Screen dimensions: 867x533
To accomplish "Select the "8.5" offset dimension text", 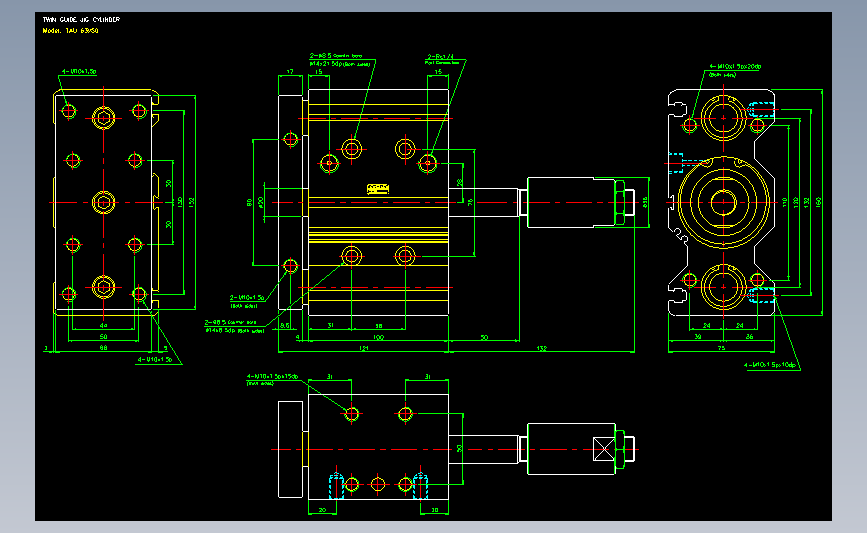I will point(285,326).
